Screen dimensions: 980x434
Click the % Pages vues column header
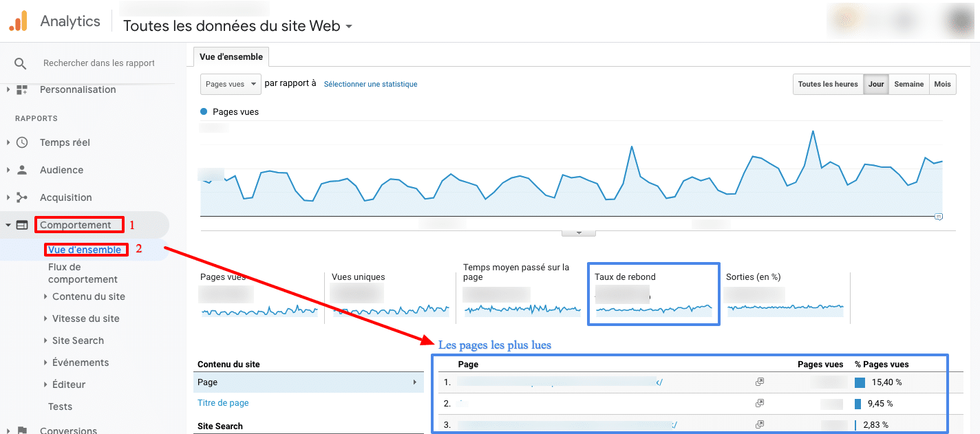pyautogui.click(x=882, y=364)
